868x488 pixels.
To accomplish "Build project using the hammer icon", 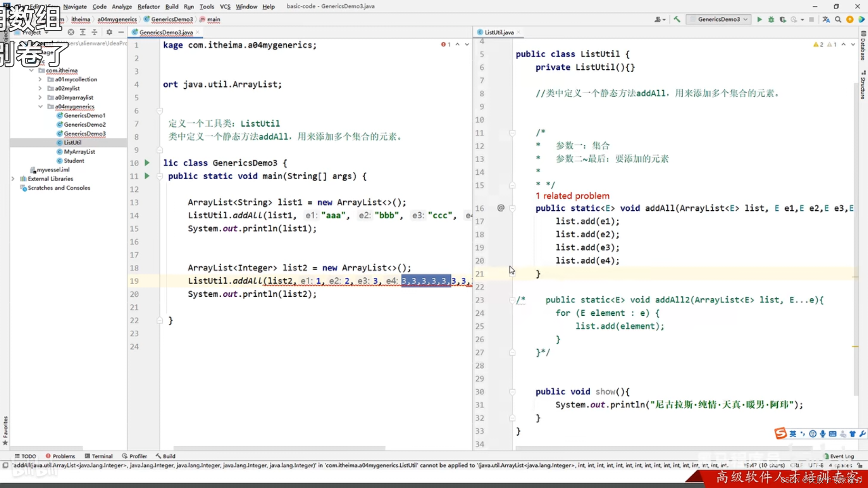I will 677,19.
